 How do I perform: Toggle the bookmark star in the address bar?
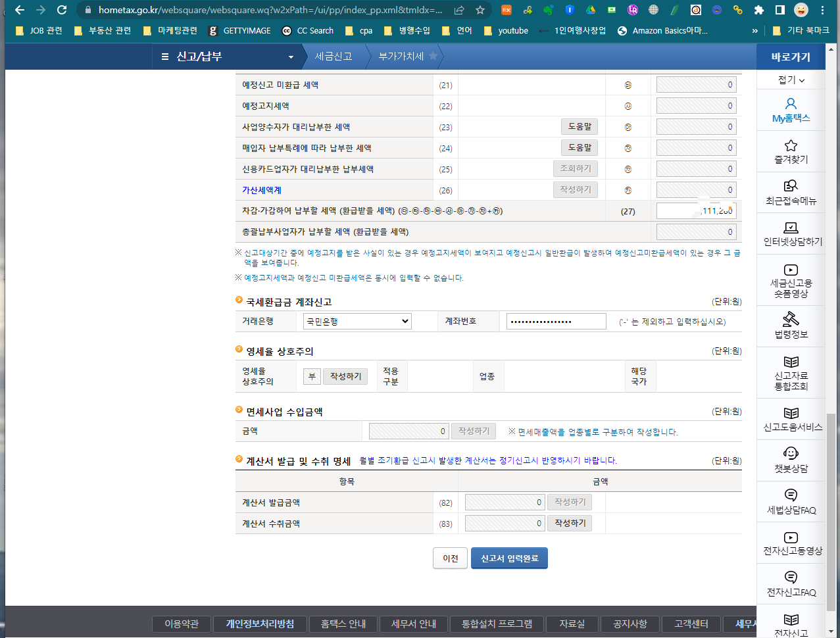pos(481,11)
